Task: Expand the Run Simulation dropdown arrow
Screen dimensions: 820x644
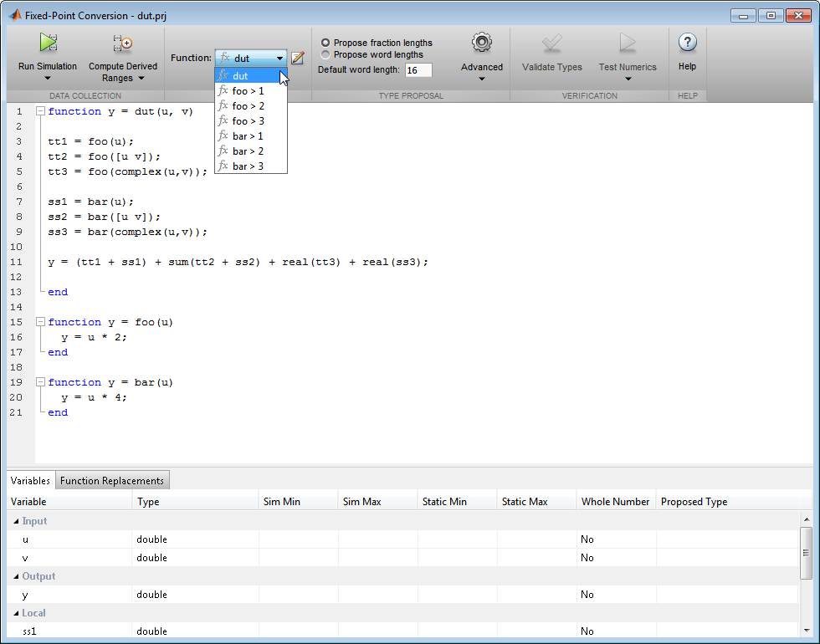Action: (48, 79)
